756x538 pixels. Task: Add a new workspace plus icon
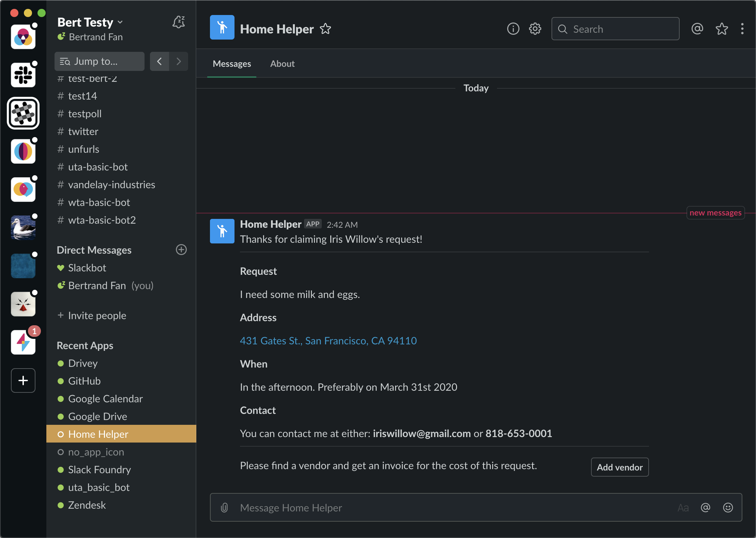(23, 380)
